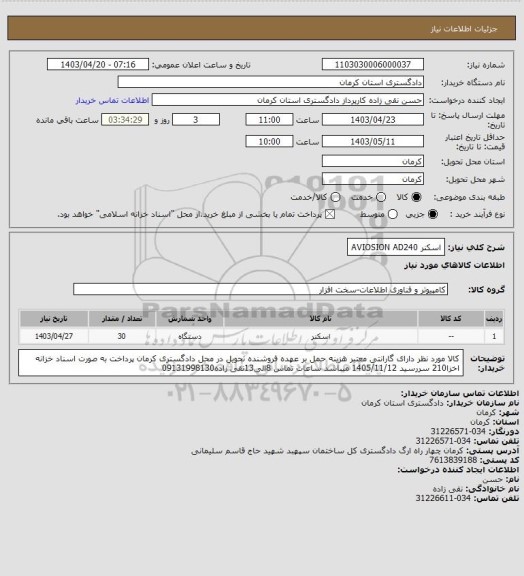Click the postal address line text

(327, 451)
